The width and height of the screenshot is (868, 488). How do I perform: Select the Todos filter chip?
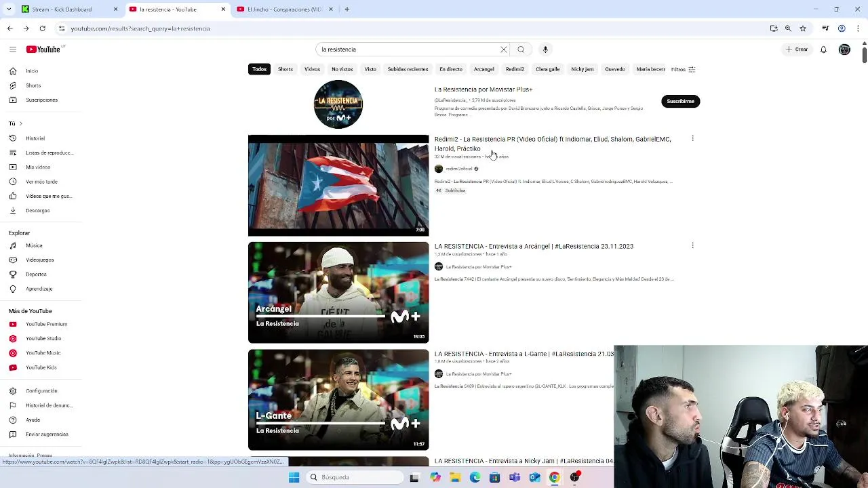click(x=260, y=69)
